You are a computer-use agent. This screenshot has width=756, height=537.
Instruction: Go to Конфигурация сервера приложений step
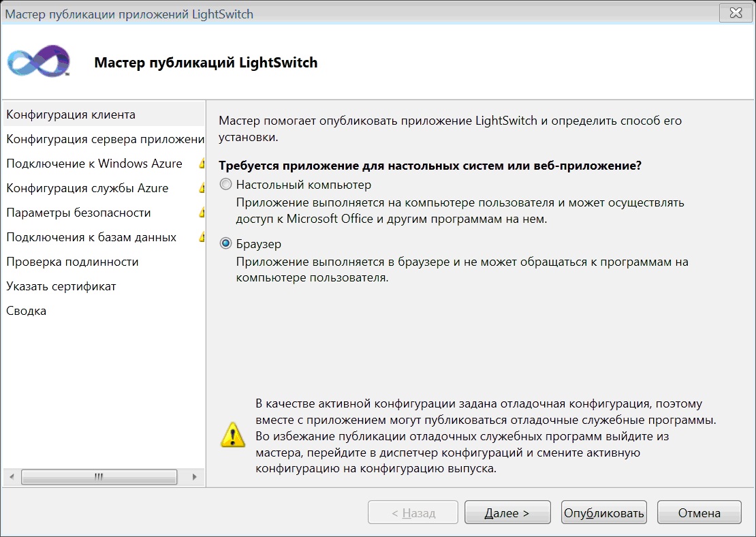point(104,139)
